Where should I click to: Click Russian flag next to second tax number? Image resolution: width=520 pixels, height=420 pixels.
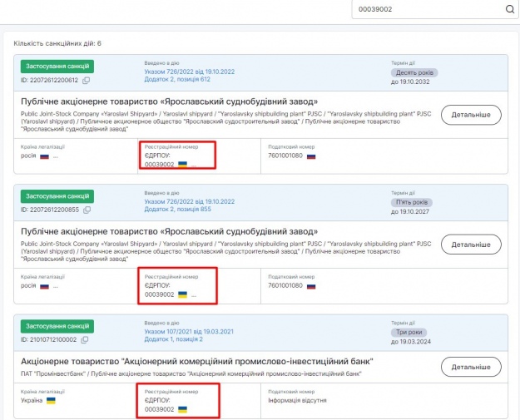[312, 285]
